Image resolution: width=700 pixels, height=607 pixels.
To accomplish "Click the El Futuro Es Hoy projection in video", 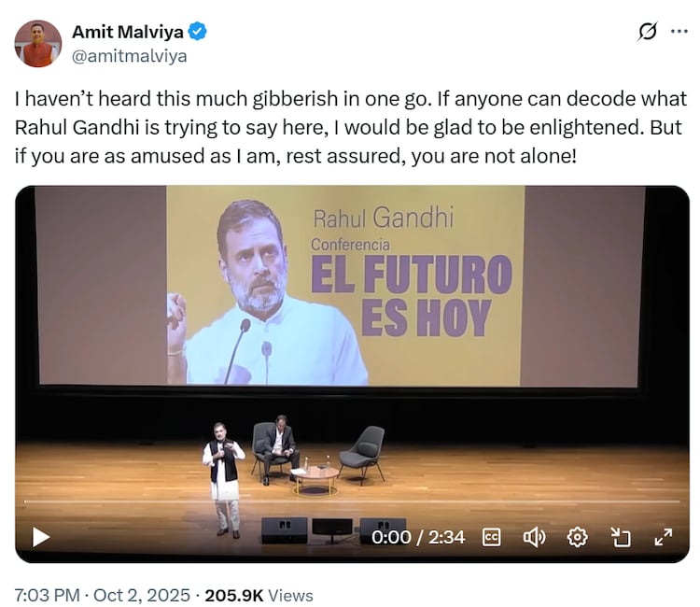I will (411, 294).
